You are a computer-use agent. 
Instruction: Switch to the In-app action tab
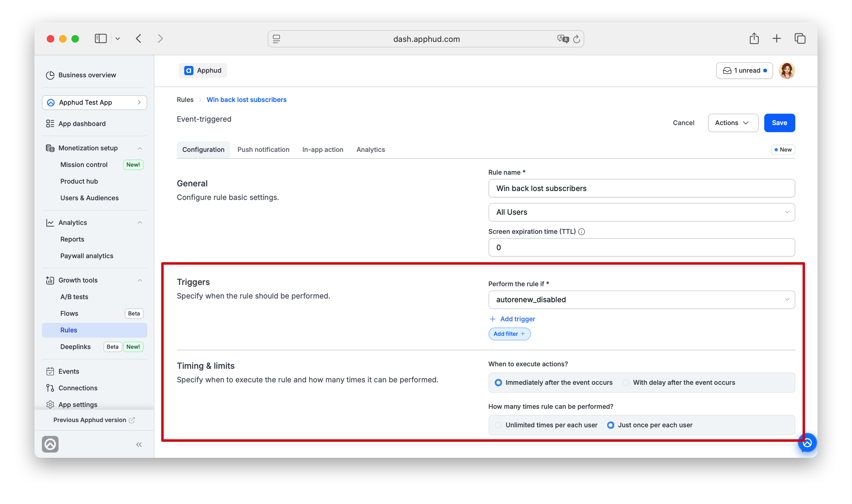pyautogui.click(x=323, y=149)
